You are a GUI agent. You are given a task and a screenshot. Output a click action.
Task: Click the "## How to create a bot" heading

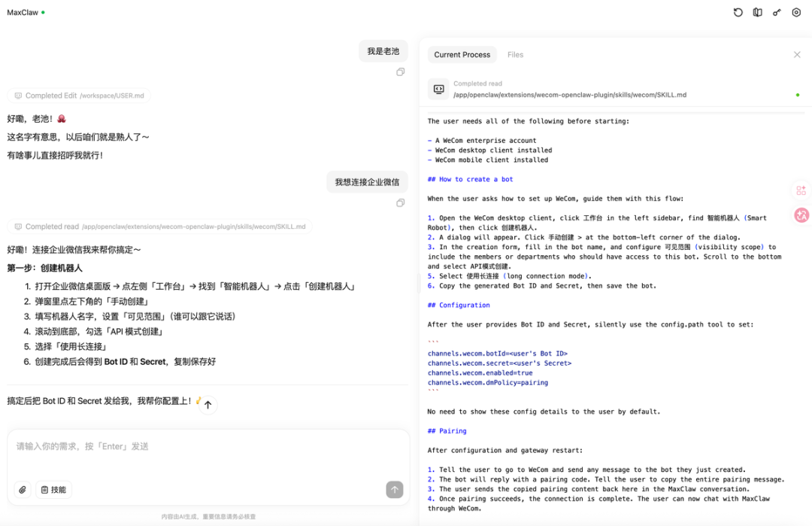[470, 179]
